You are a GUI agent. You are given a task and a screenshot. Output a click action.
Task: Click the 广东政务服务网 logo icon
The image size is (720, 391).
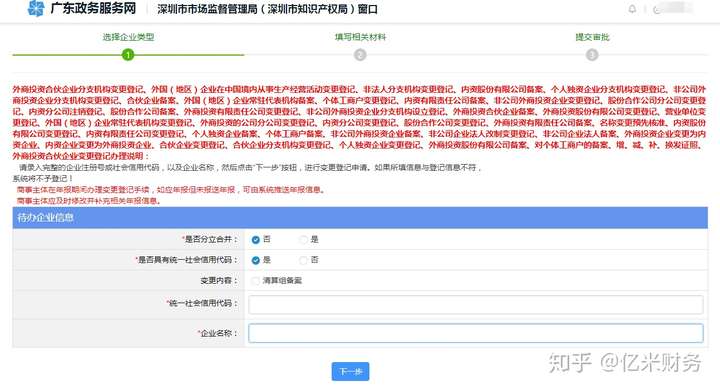pyautogui.click(x=36, y=8)
